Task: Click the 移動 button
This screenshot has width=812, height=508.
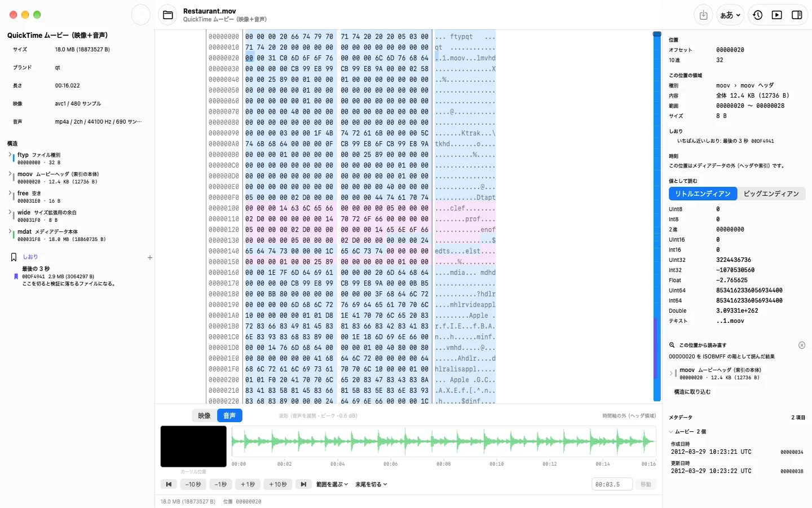Action: 646,484
